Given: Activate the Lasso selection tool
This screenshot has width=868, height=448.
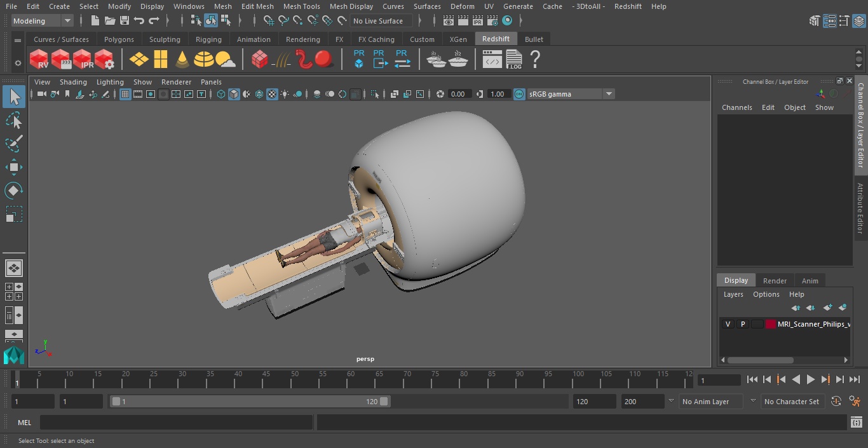Looking at the screenshot, I should (13, 121).
